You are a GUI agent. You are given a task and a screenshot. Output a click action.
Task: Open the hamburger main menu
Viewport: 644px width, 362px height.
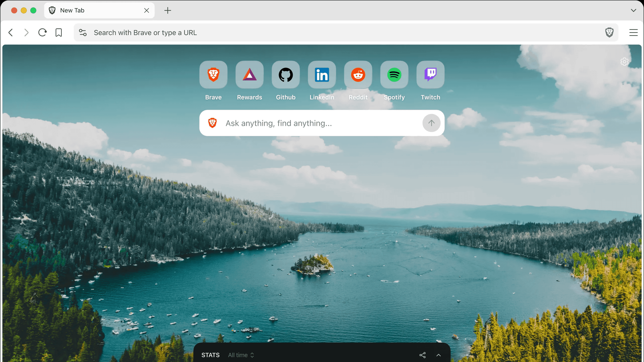(633, 32)
